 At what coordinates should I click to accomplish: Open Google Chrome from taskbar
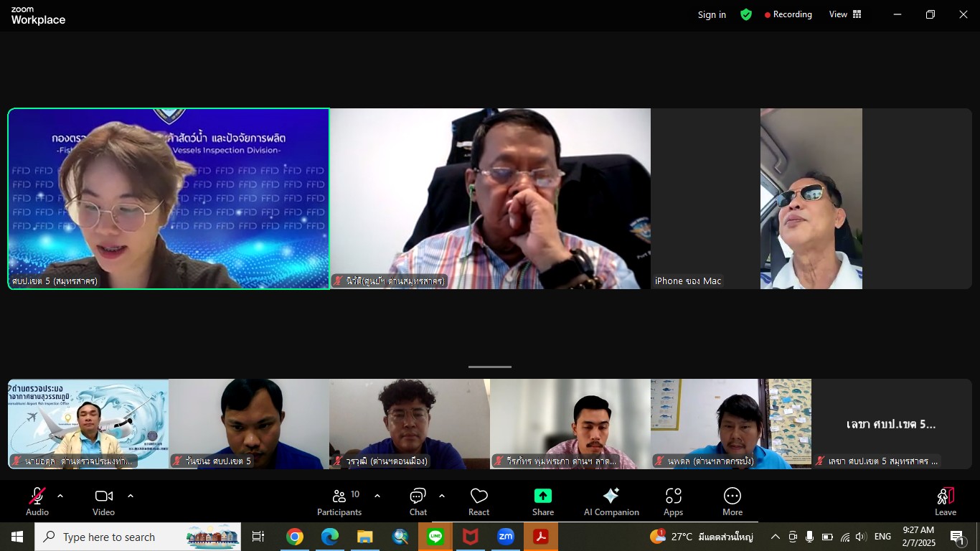295,537
